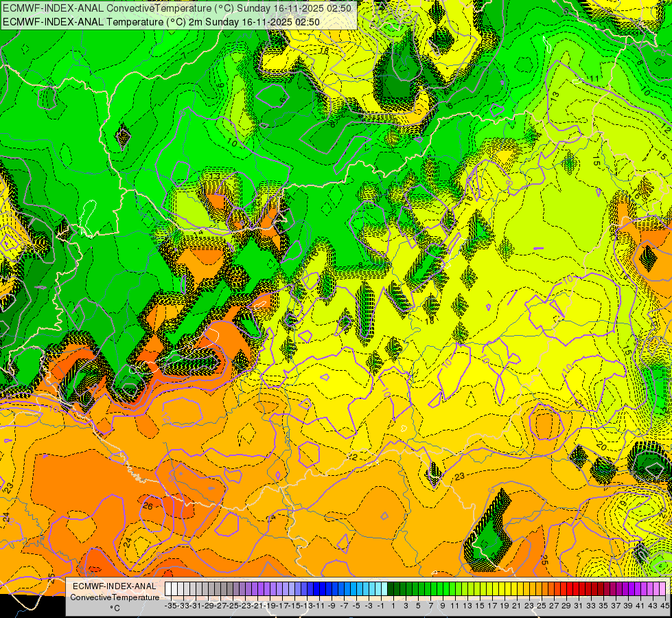Pick the red swatch above 29
672x618 pixels.
coord(564,588)
